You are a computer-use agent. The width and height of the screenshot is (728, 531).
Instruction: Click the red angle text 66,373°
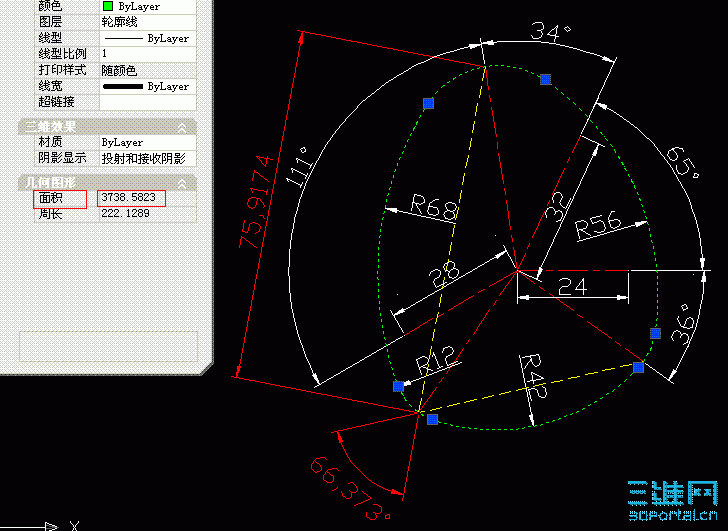point(350,488)
